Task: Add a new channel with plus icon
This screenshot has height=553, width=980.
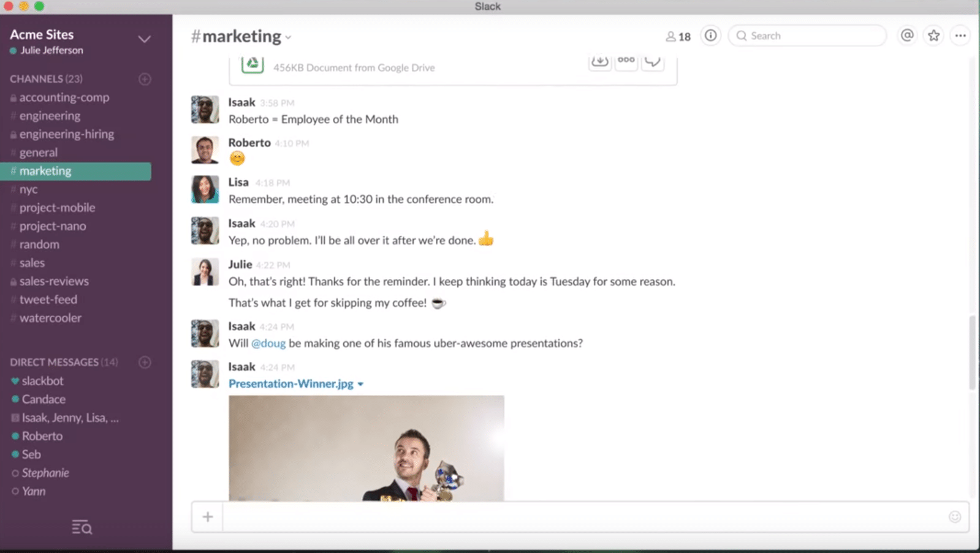Action: coord(145,79)
